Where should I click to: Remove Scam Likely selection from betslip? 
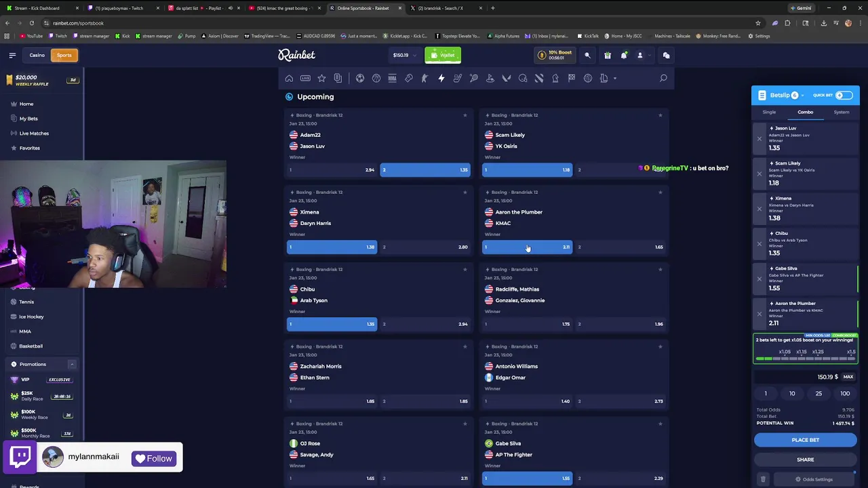click(x=759, y=174)
